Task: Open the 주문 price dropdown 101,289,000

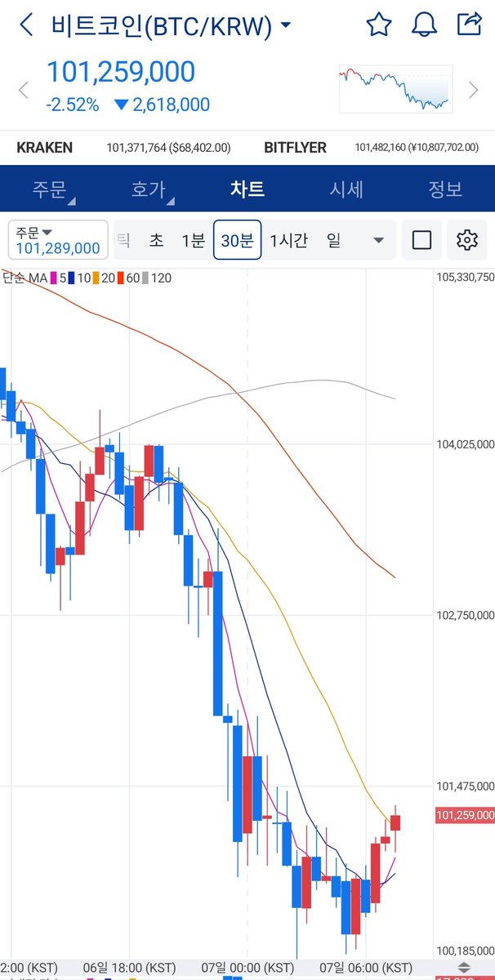Action: (x=57, y=240)
